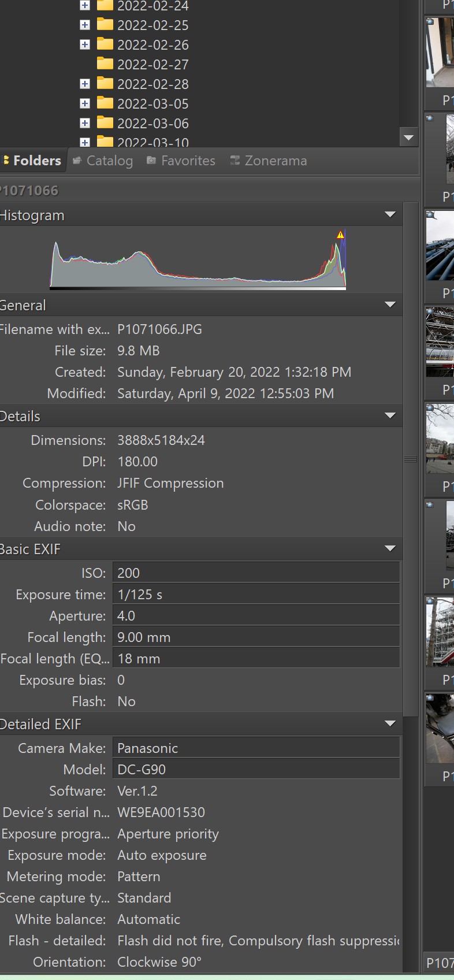
Task: Click the Created date value
Action: pos(234,372)
